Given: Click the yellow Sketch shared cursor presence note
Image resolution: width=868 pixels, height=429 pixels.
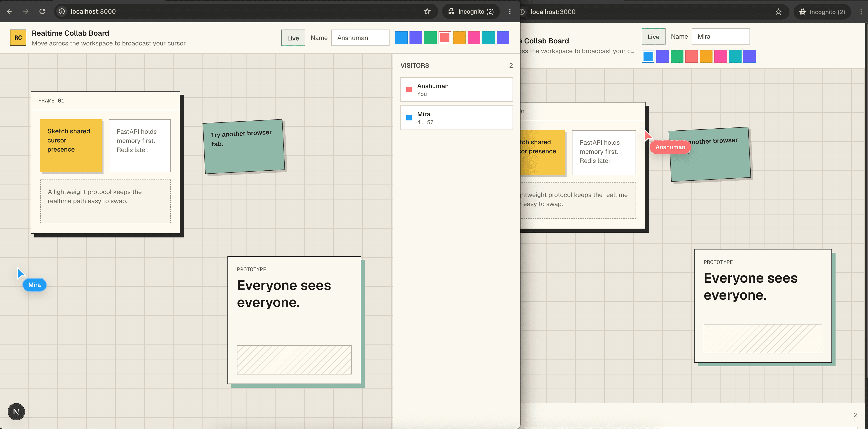Looking at the screenshot, I should point(71,146).
